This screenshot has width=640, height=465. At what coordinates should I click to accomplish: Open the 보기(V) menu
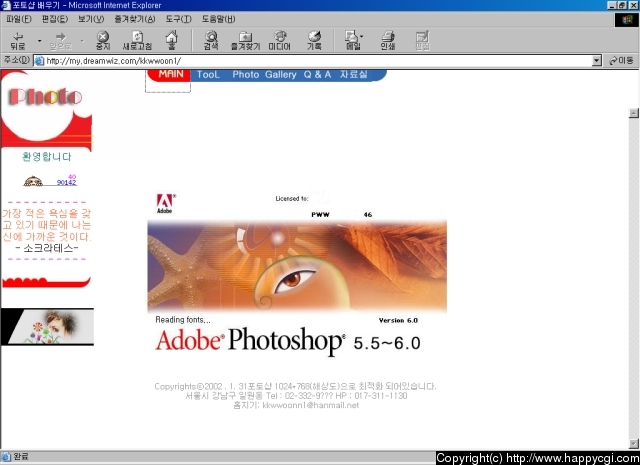91,19
